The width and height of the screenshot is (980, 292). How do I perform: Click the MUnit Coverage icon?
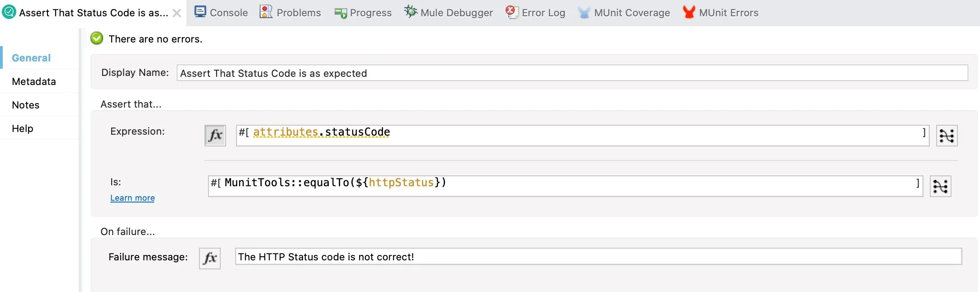tap(584, 13)
